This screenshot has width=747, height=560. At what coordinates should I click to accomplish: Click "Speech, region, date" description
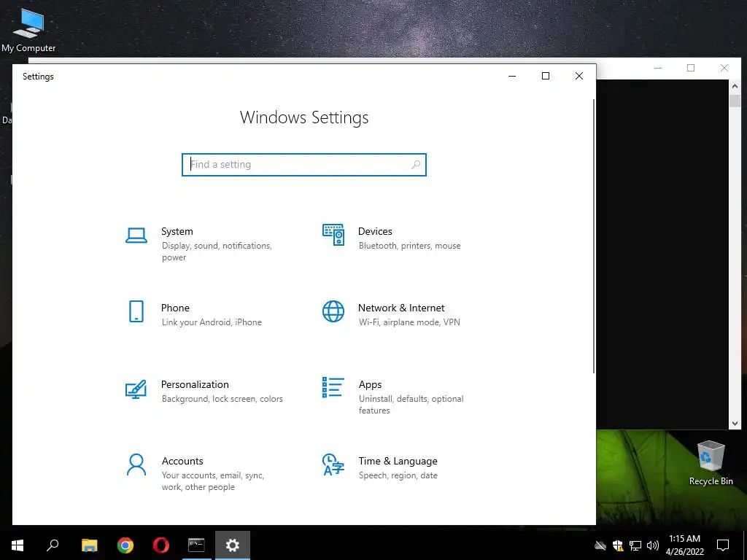point(398,475)
